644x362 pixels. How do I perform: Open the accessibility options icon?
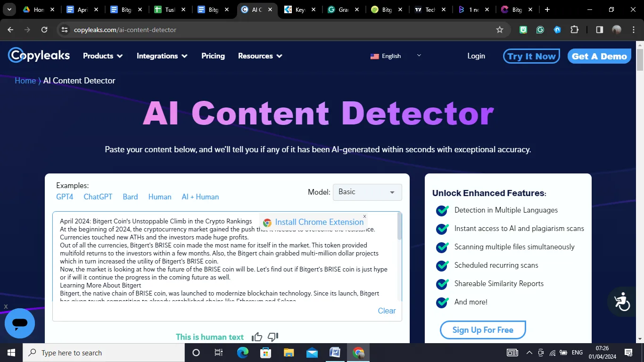[x=622, y=302]
